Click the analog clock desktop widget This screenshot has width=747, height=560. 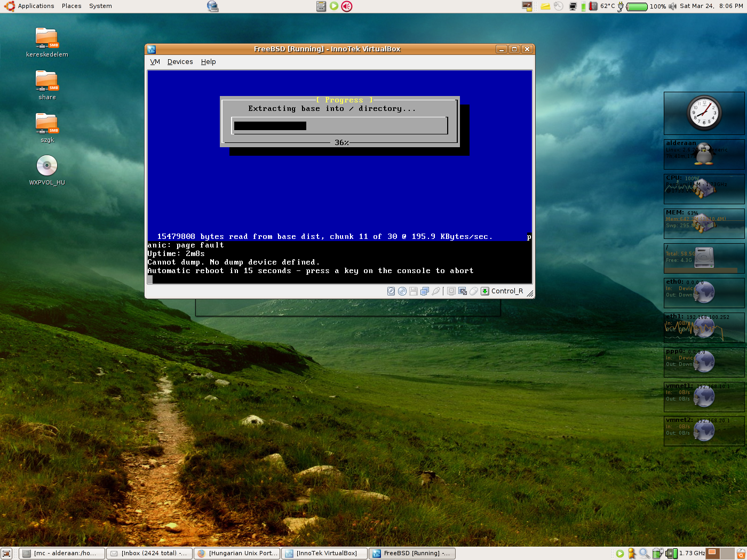pos(704,113)
